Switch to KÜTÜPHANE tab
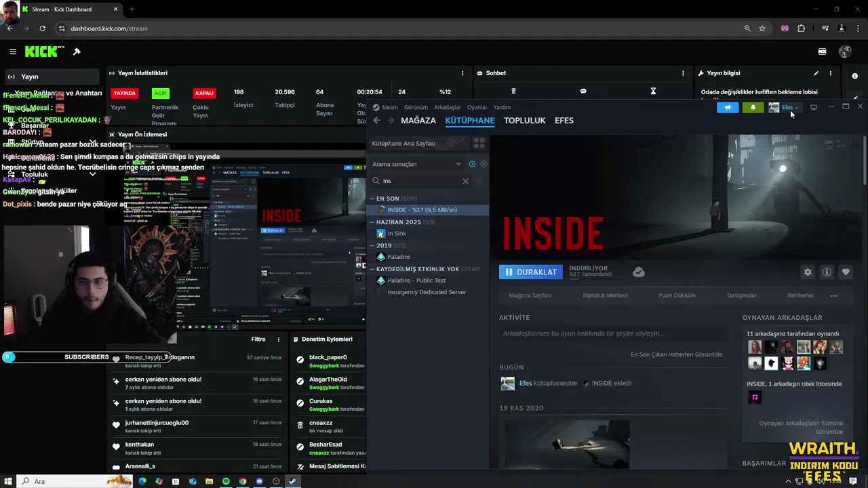This screenshot has width=868, height=488. [x=470, y=121]
